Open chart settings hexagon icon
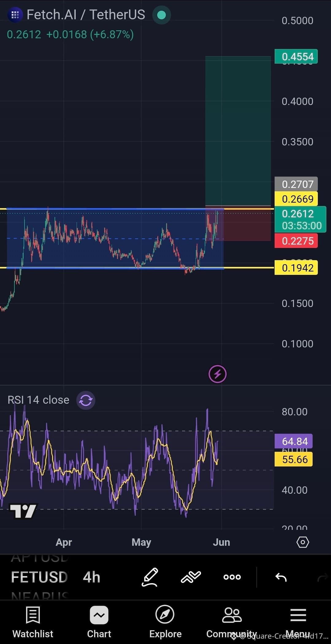Screen dimensions: 331x644 point(303,542)
